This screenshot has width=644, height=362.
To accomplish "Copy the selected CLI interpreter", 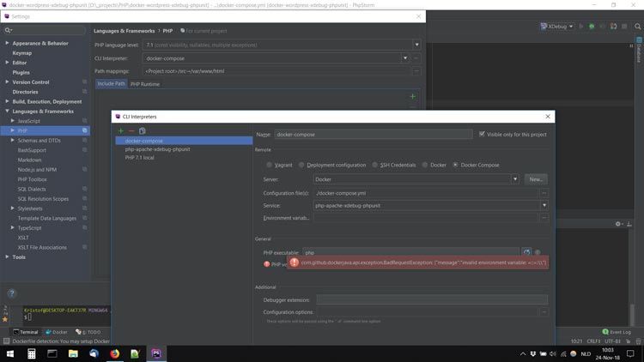I will [142, 131].
